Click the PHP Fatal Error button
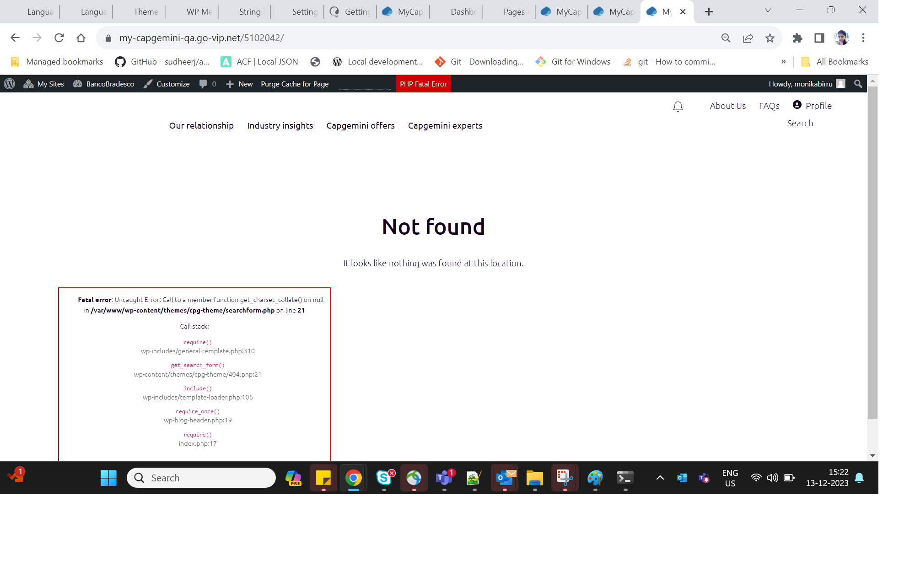Screen dimensions: 915x588 (423, 84)
